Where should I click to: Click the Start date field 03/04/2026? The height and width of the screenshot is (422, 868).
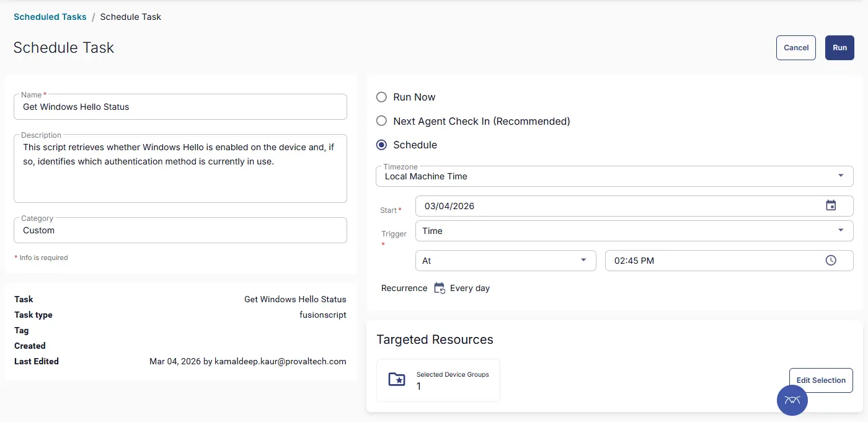click(x=614, y=206)
